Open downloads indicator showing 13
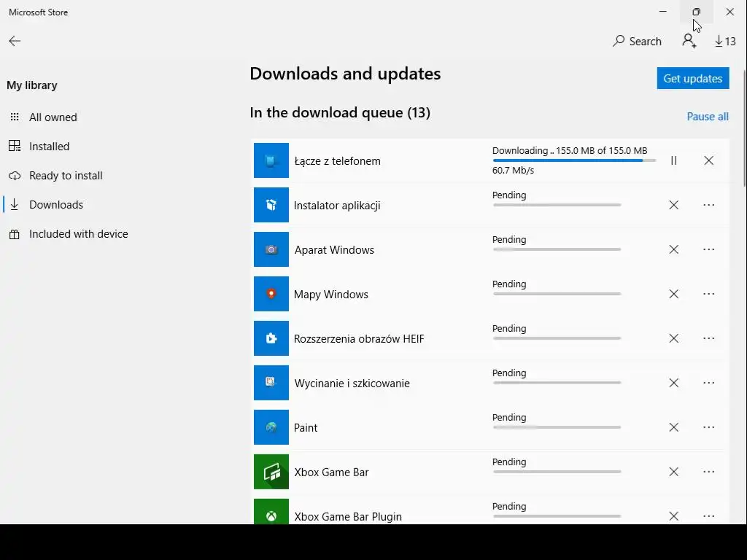 coord(725,42)
